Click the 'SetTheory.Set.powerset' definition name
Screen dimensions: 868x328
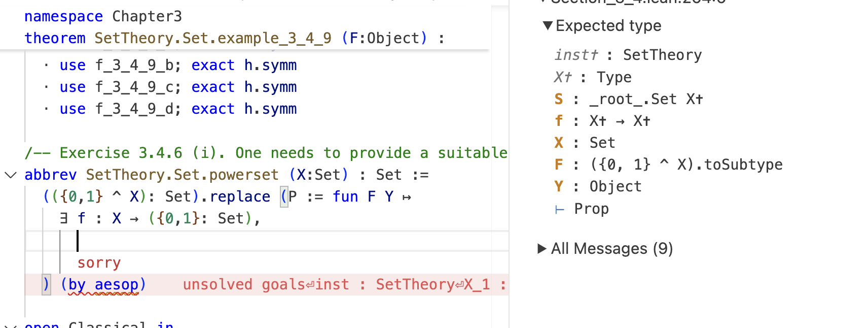click(x=182, y=175)
